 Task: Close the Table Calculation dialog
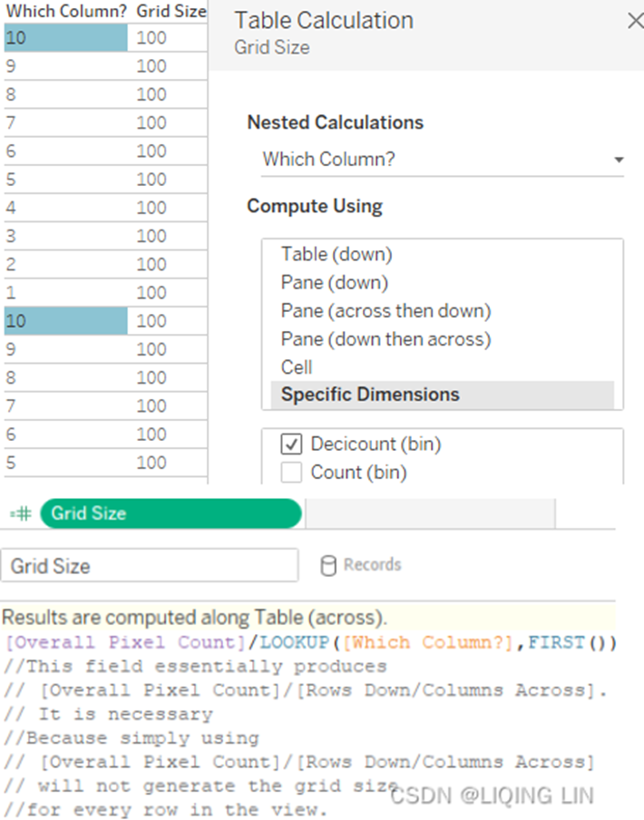(635, 21)
